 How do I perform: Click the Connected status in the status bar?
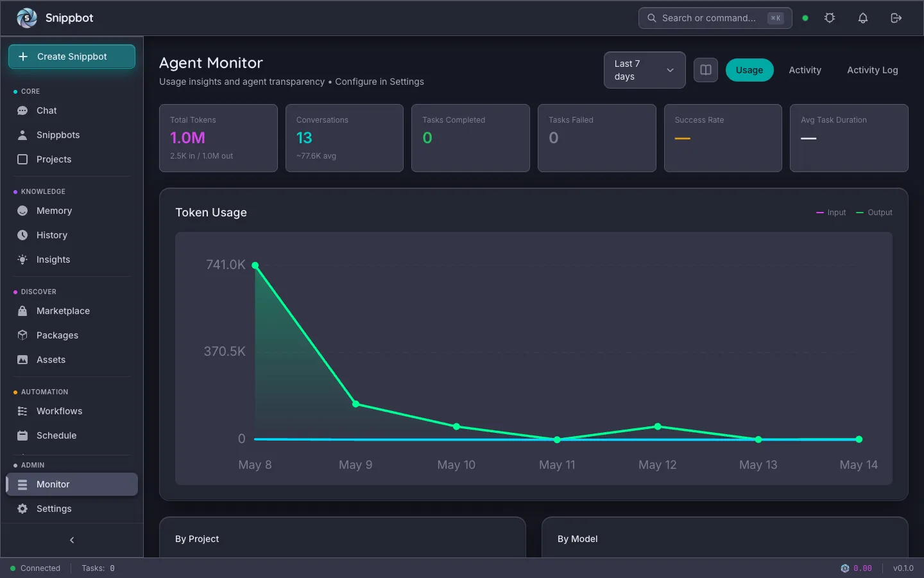click(35, 568)
